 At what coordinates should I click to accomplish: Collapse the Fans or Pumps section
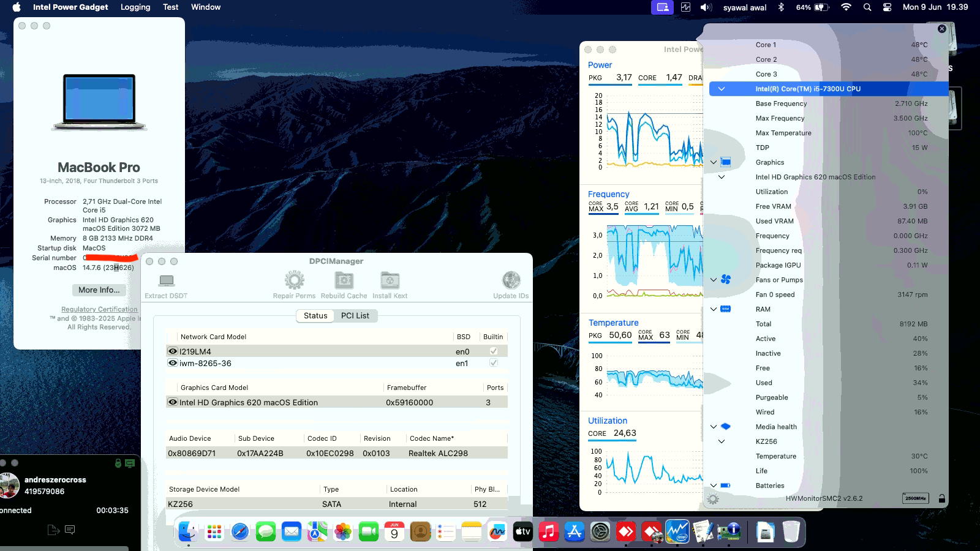coord(713,280)
